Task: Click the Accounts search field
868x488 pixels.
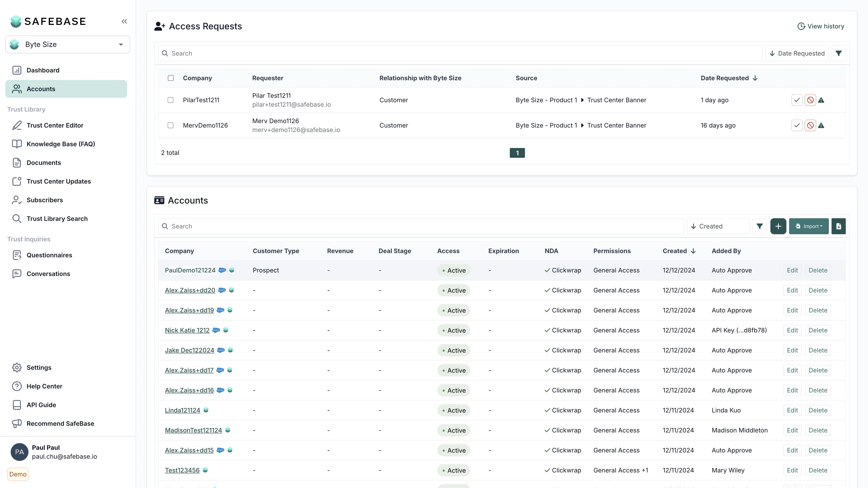Action: pyautogui.click(x=421, y=226)
